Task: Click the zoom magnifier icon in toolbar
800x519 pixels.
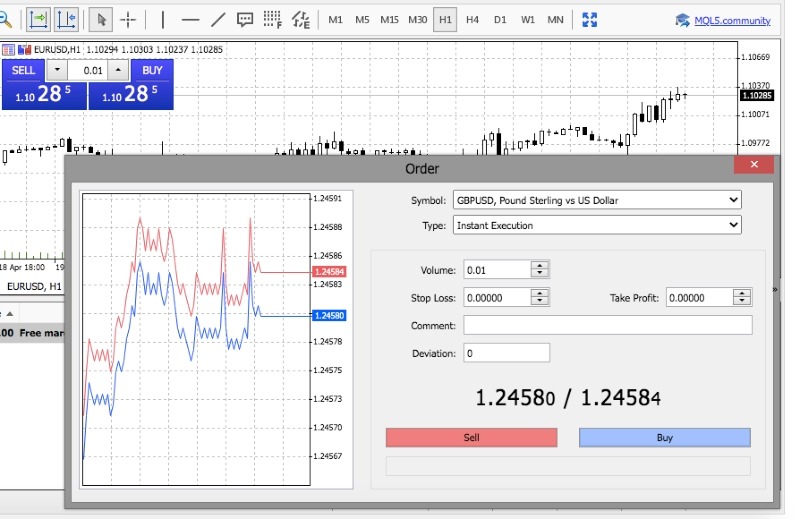Action: [5, 20]
